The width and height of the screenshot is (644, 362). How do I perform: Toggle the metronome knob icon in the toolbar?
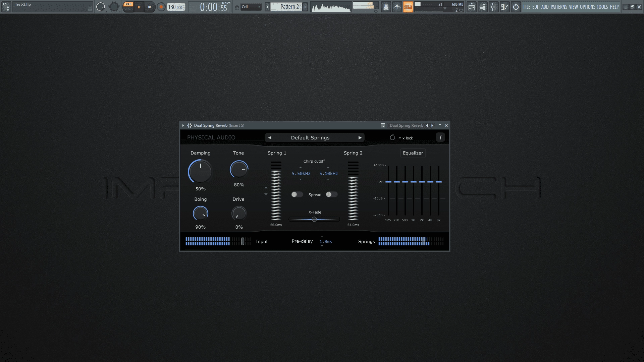pos(100,7)
